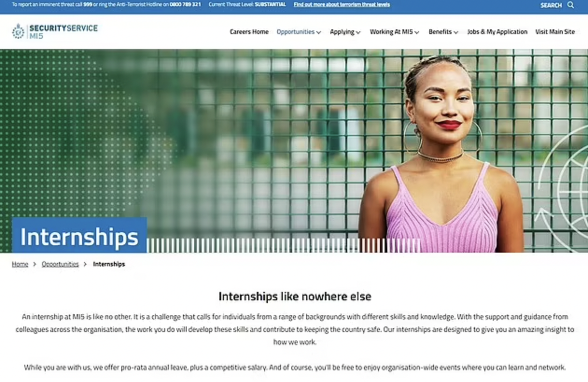Open the Applying dropdown menu
The height and width of the screenshot is (382, 588).
(345, 32)
